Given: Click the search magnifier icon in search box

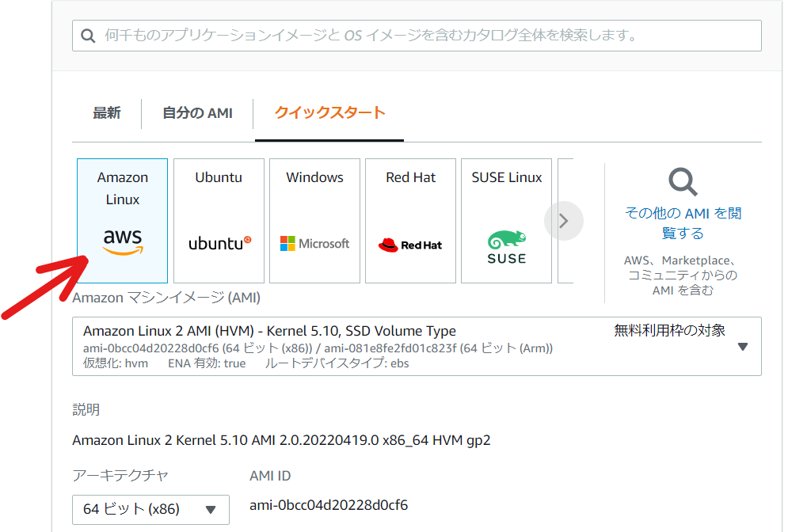Looking at the screenshot, I should (89, 36).
